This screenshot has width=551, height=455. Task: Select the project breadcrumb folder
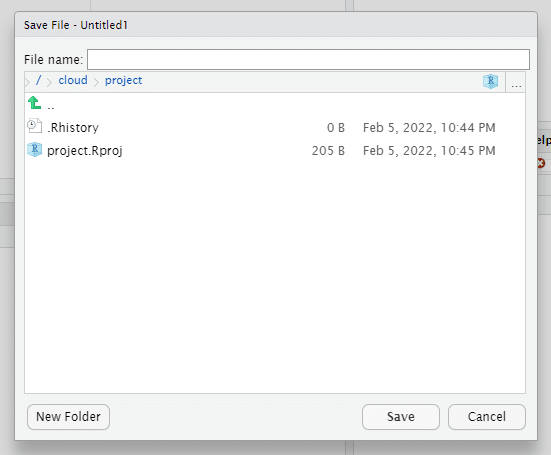point(123,80)
